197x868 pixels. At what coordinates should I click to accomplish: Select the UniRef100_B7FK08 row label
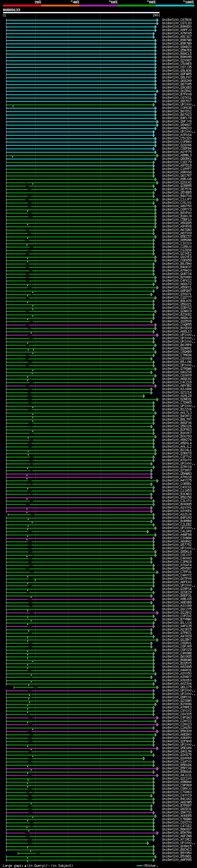point(176,94)
